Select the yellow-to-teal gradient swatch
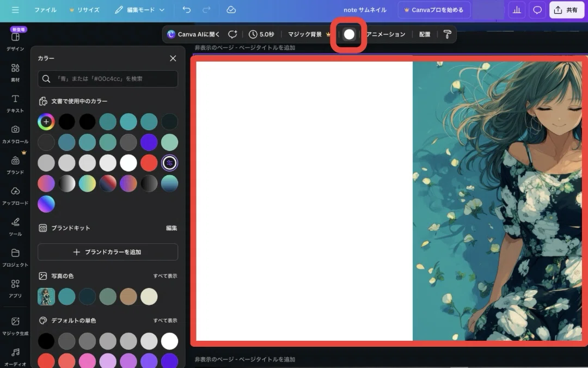 87,183
